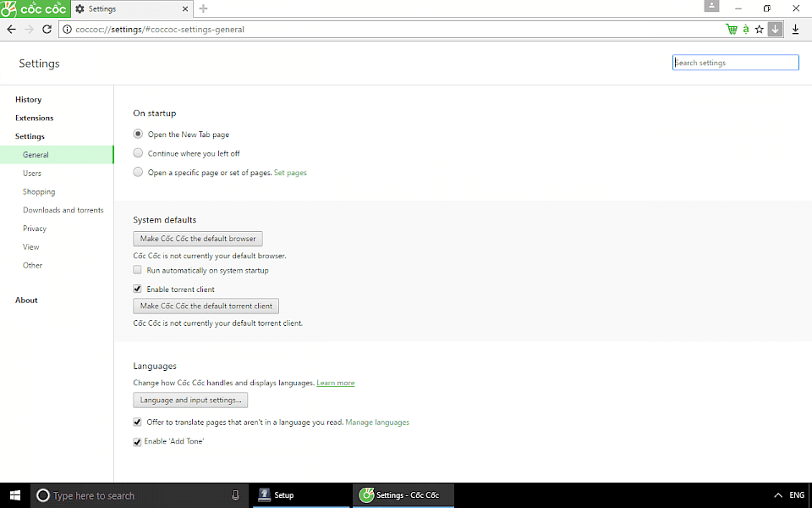The width and height of the screenshot is (812, 508).
Task: Enable Run automatically on system startup
Action: tap(137, 270)
